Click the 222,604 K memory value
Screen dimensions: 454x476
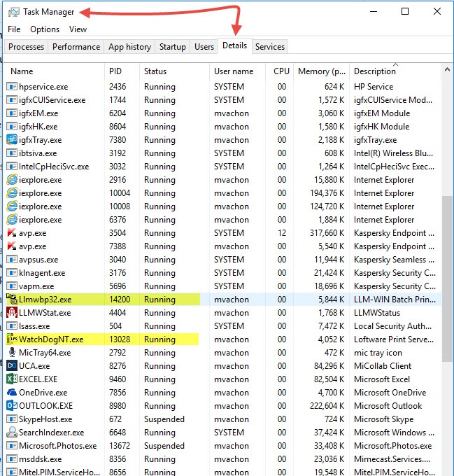point(327,406)
